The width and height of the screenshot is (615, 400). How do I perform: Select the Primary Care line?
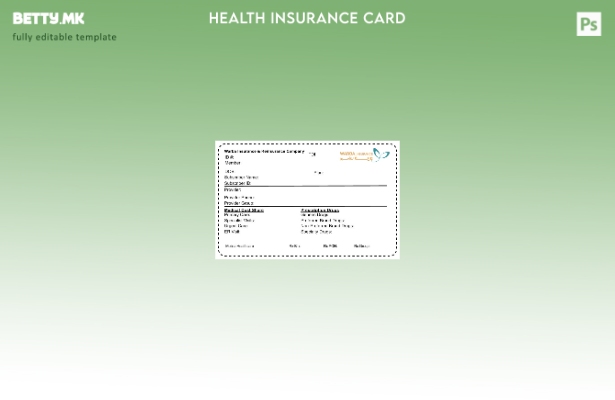(x=237, y=215)
